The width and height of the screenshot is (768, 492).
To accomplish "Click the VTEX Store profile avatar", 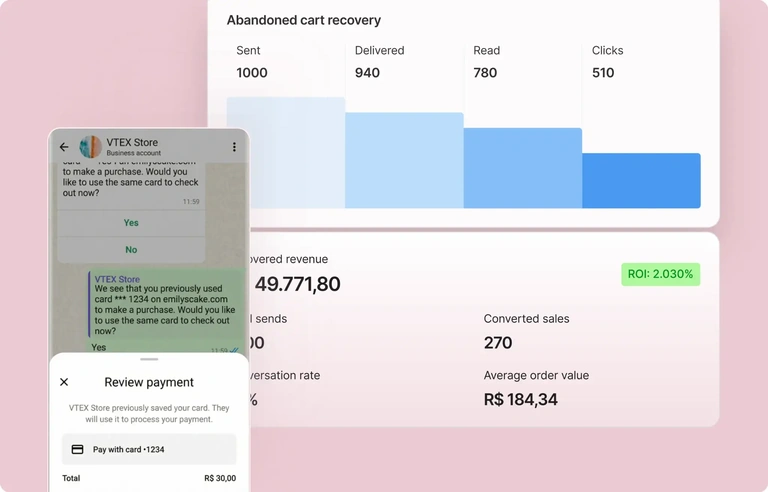I will point(91,147).
